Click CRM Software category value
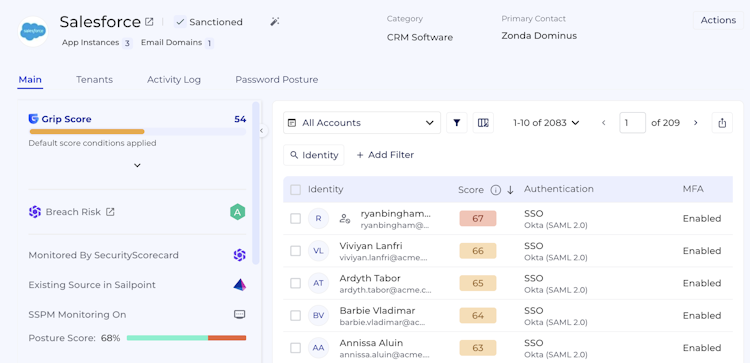 click(x=420, y=37)
